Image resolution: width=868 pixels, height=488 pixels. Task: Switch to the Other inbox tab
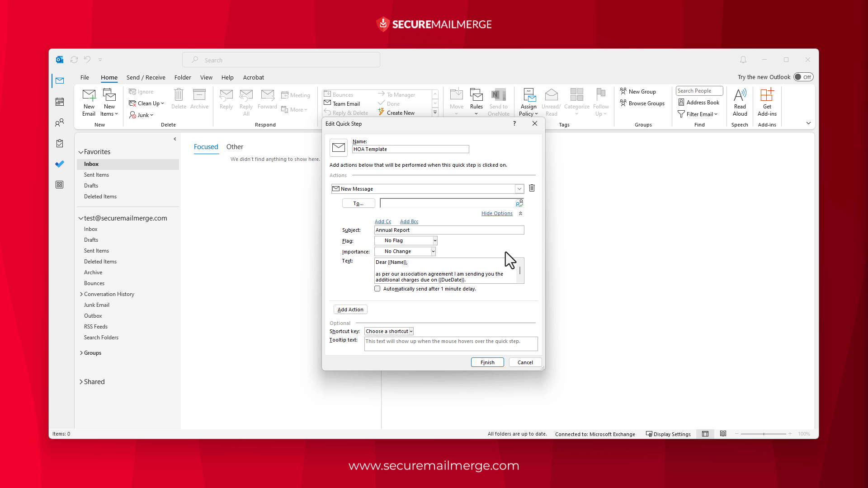pyautogui.click(x=235, y=147)
